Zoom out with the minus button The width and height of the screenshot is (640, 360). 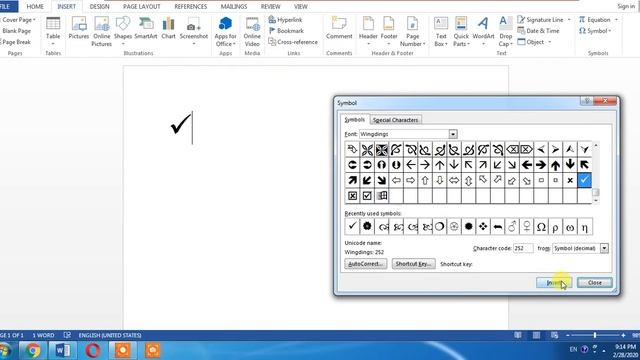[x=567, y=335]
